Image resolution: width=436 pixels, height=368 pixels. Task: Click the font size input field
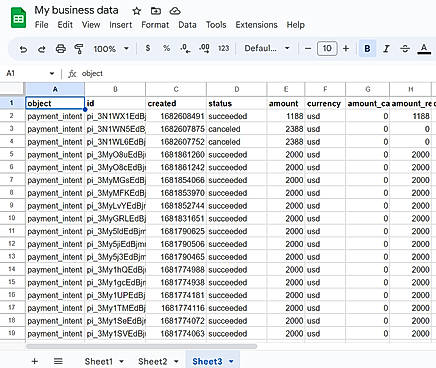[327, 49]
